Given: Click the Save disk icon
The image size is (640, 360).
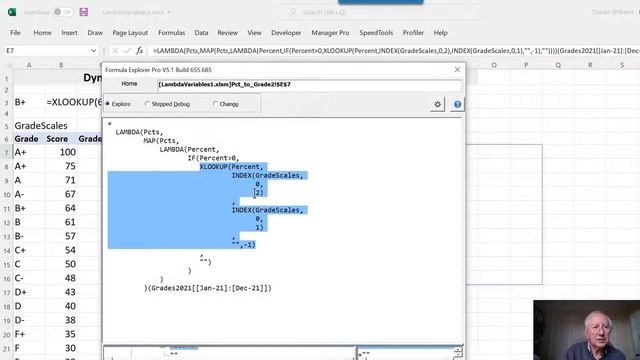Looking at the screenshot, I should [84, 12].
